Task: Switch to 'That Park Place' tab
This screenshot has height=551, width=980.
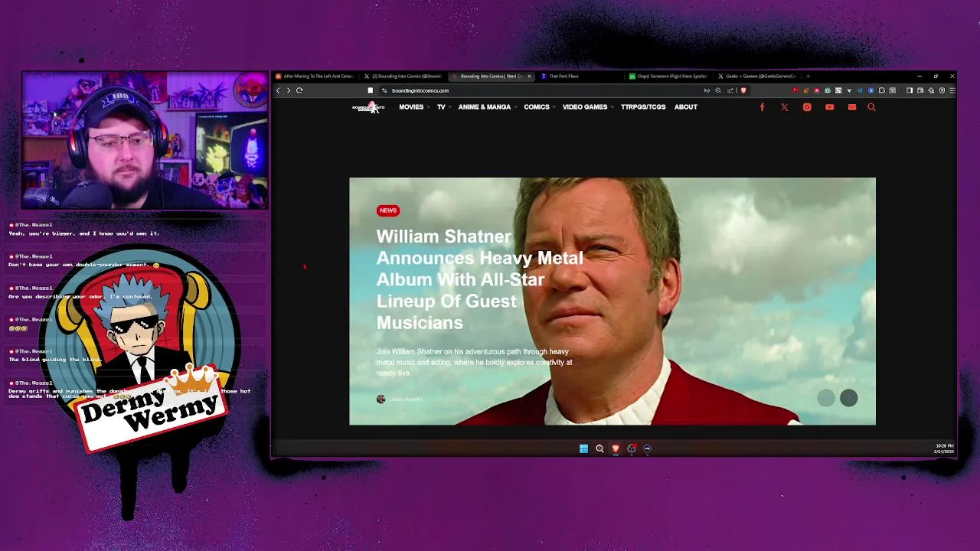Action: pos(580,76)
